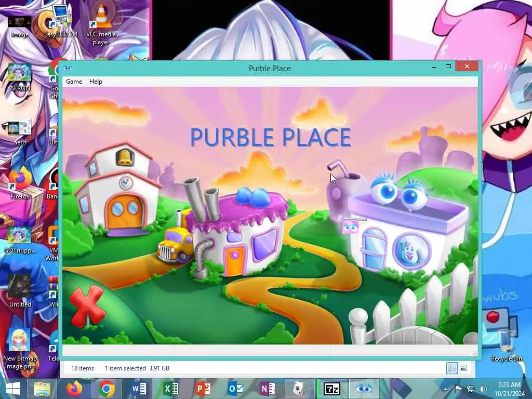The image size is (532, 399).
Task: Show hidden system tray icons
Action: coord(445,389)
